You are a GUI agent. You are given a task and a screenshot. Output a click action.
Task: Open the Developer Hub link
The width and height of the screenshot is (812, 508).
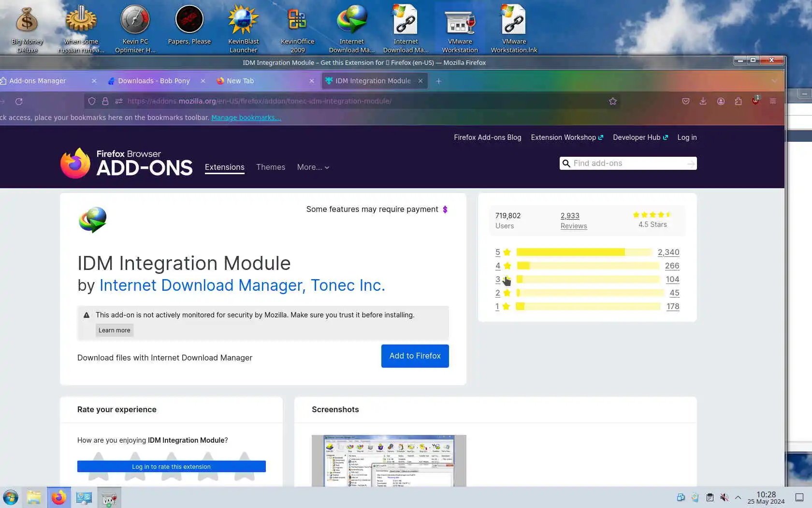(x=640, y=137)
